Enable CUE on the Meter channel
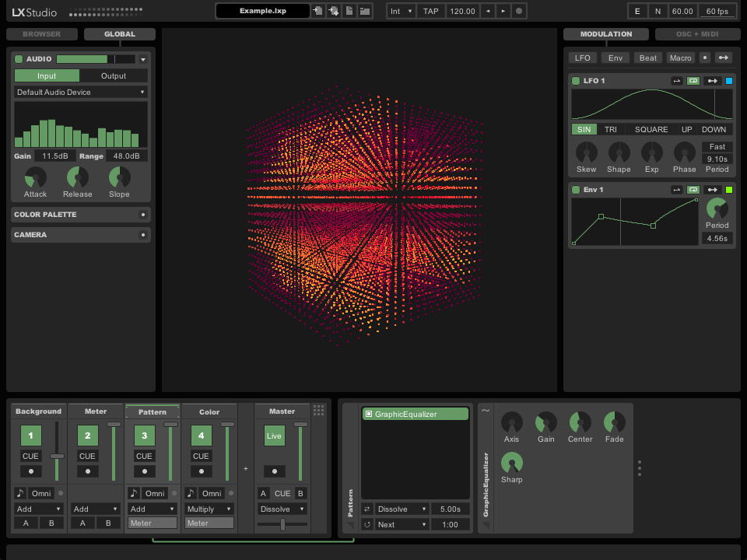 [x=86, y=457]
